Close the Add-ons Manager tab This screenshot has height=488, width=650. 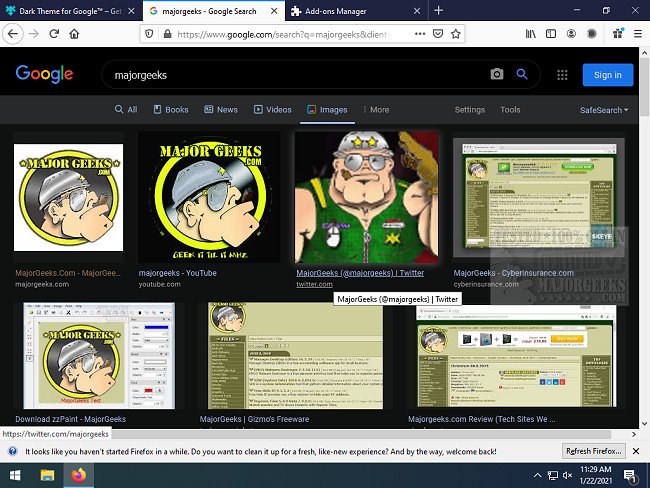point(417,11)
